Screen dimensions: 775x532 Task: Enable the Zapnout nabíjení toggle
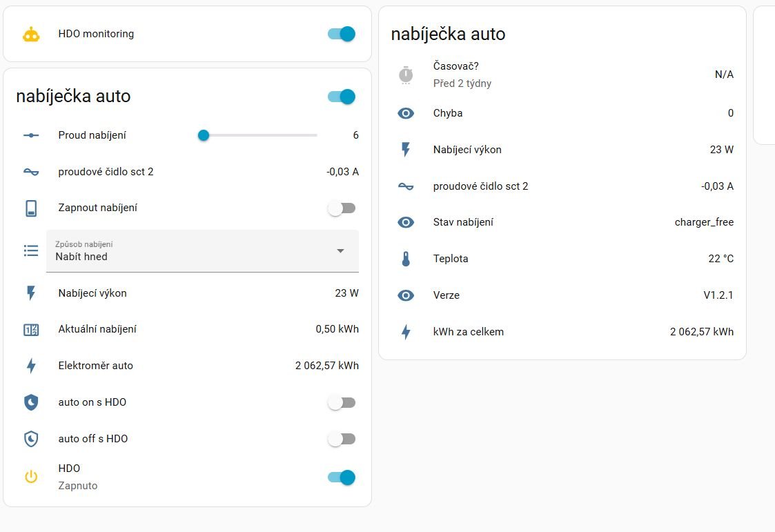click(x=342, y=208)
